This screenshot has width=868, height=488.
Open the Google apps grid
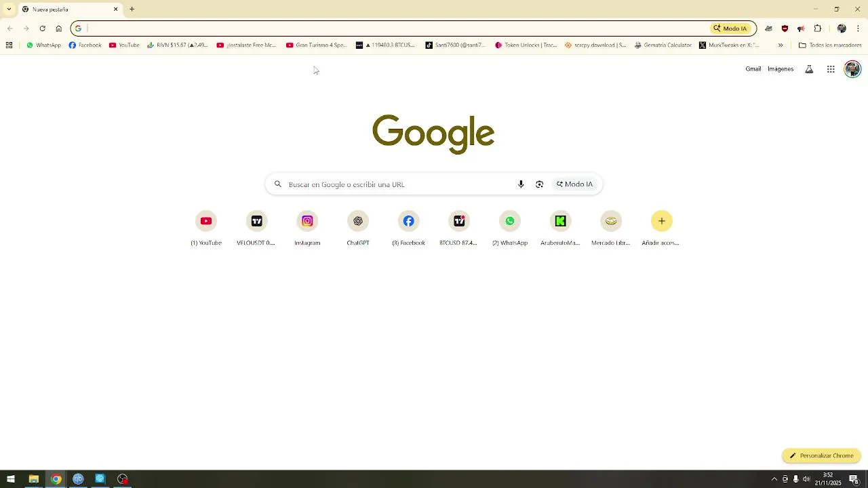831,69
